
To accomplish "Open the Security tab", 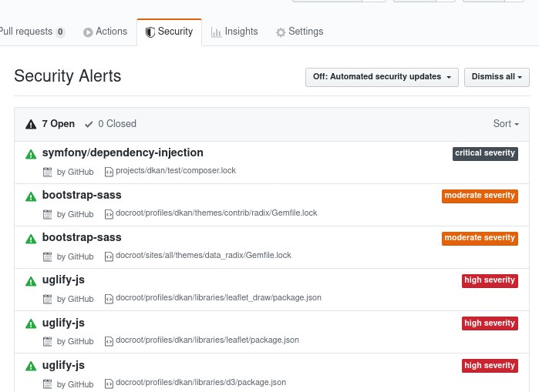I will 169,32.
